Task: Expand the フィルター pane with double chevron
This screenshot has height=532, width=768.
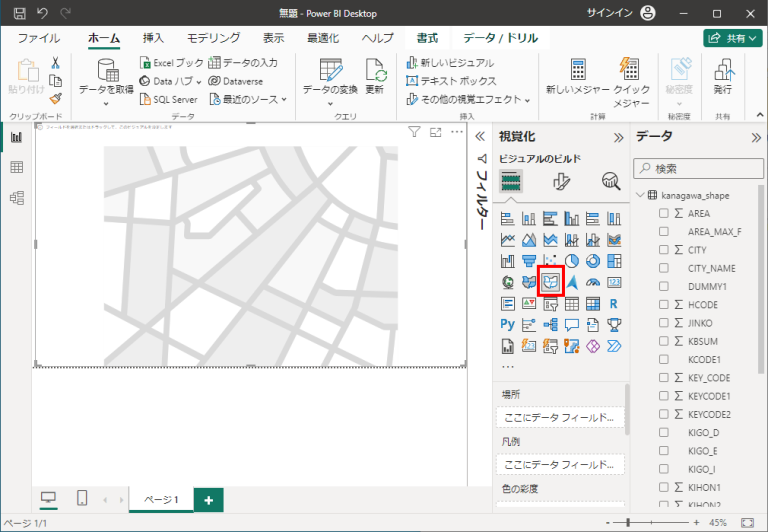Action: (480, 137)
